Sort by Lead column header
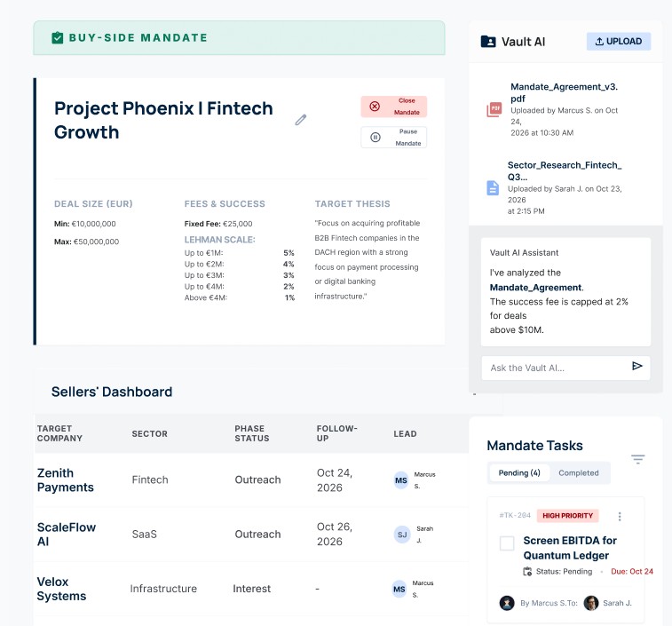The width and height of the screenshot is (672, 626). (405, 433)
